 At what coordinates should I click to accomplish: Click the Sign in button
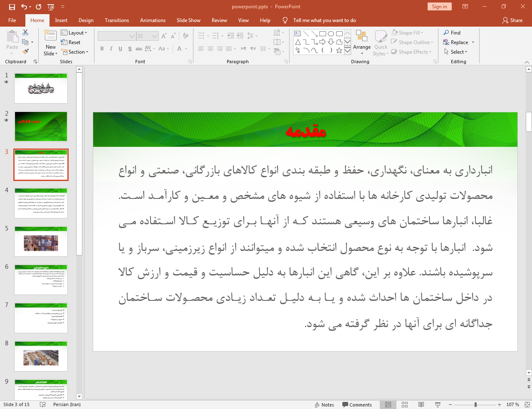(x=439, y=7)
